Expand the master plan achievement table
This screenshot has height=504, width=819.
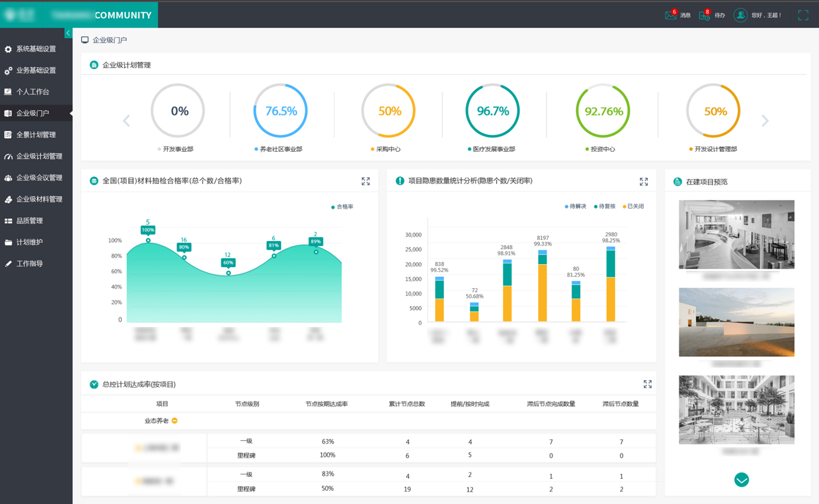647,384
